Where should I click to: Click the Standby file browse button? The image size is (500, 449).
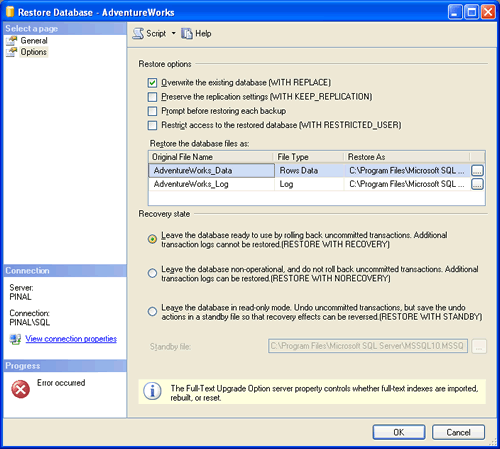pyautogui.click(x=479, y=346)
